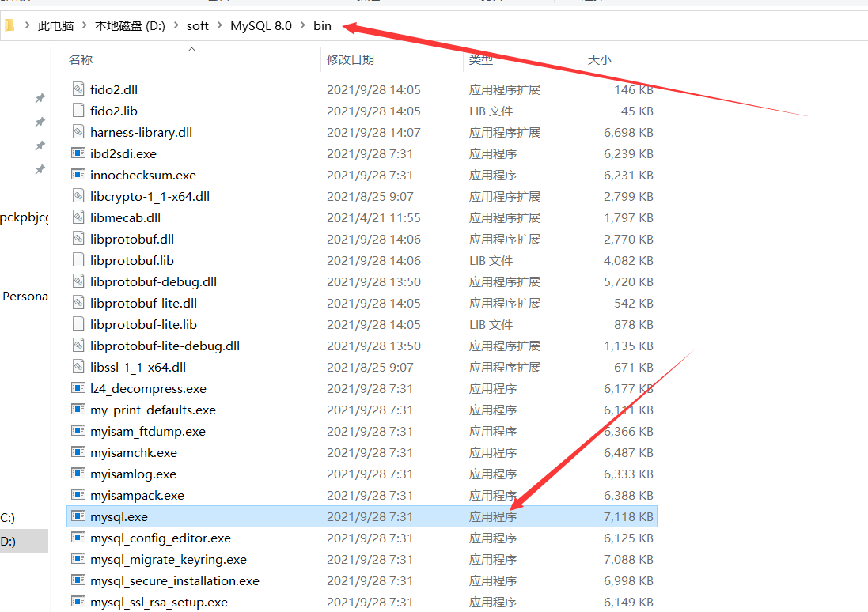Select the C:) drive in navigation pane

[8, 518]
